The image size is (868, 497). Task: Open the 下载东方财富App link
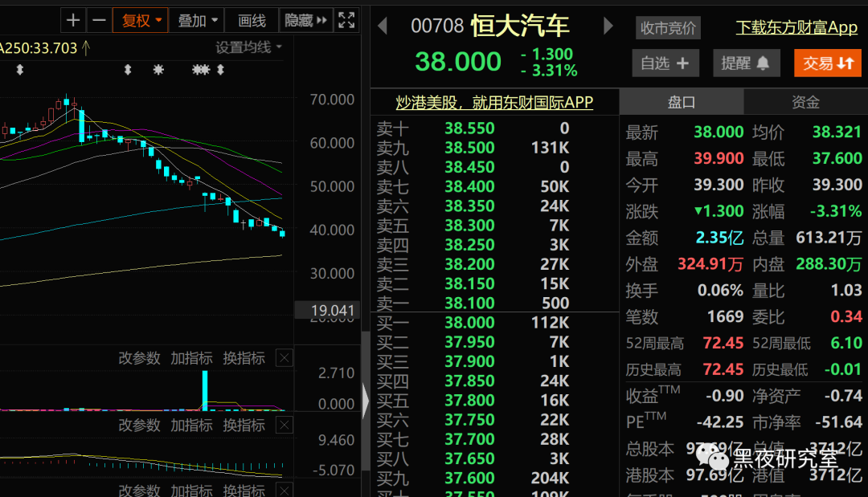coord(796,27)
